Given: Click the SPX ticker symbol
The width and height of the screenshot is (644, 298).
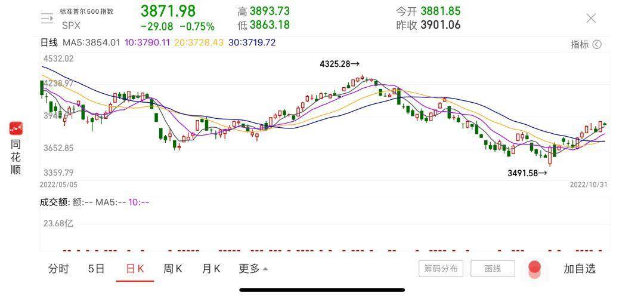Looking at the screenshot, I should point(71,26).
